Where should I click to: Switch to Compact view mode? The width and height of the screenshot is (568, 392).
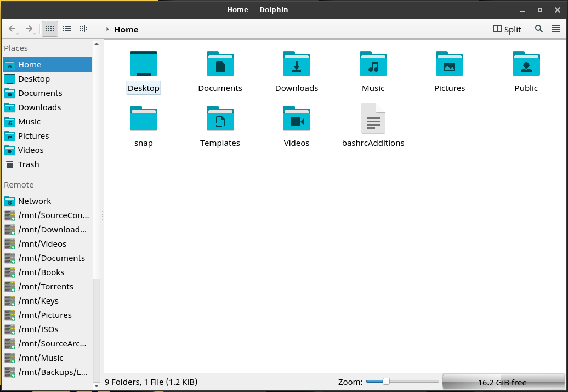67,29
